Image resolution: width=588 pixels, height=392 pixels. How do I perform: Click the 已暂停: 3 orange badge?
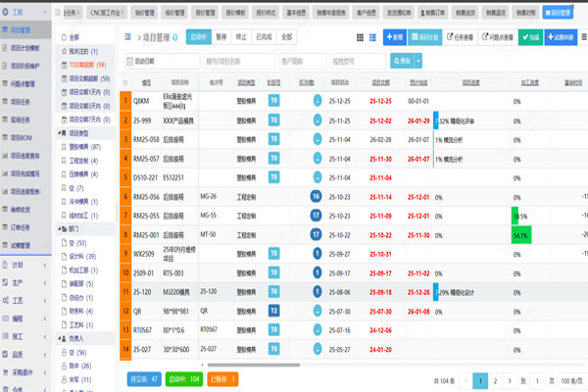pyautogui.click(x=222, y=379)
